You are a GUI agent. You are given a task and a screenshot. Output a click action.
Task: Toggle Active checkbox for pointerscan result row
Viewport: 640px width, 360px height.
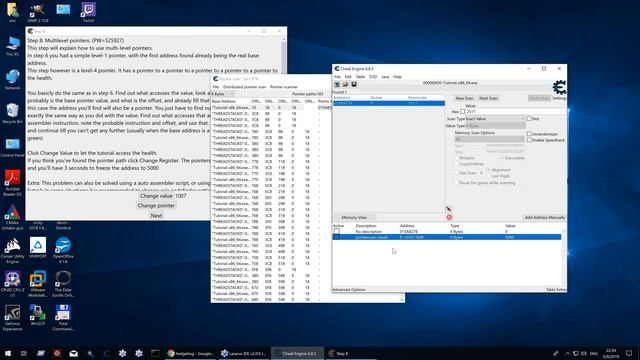[x=337, y=237]
